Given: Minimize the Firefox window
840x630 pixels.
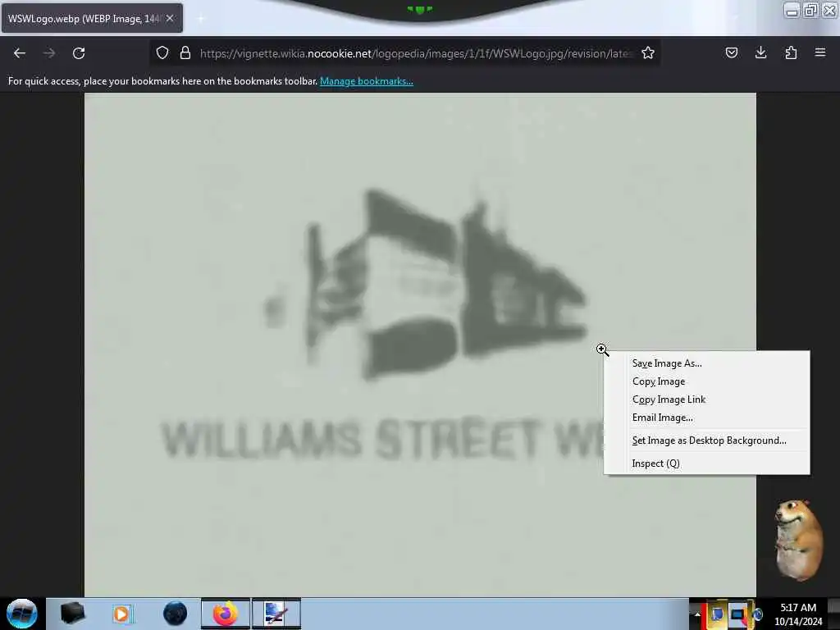Looking at the screenshot, I should click(792, 10).
